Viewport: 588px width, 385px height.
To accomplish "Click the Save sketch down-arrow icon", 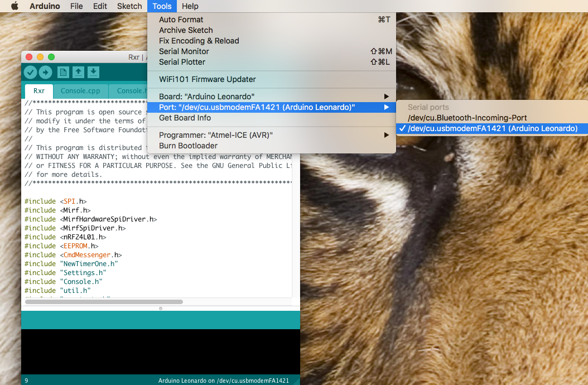I will click(x=93, y=72).
